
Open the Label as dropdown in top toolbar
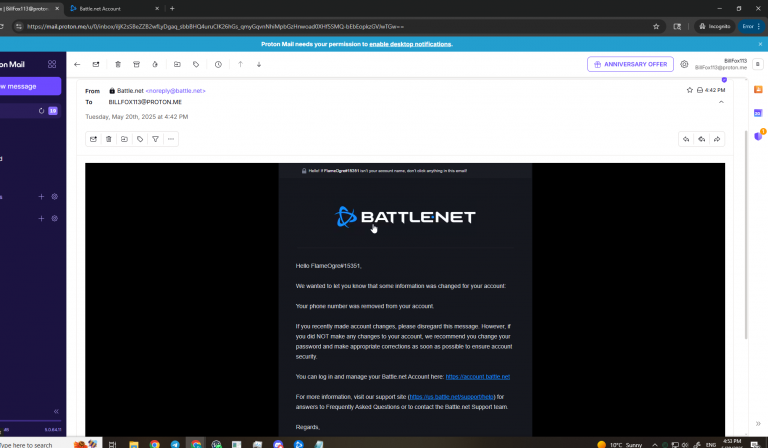pyautogui.click(x=196, y=64)
